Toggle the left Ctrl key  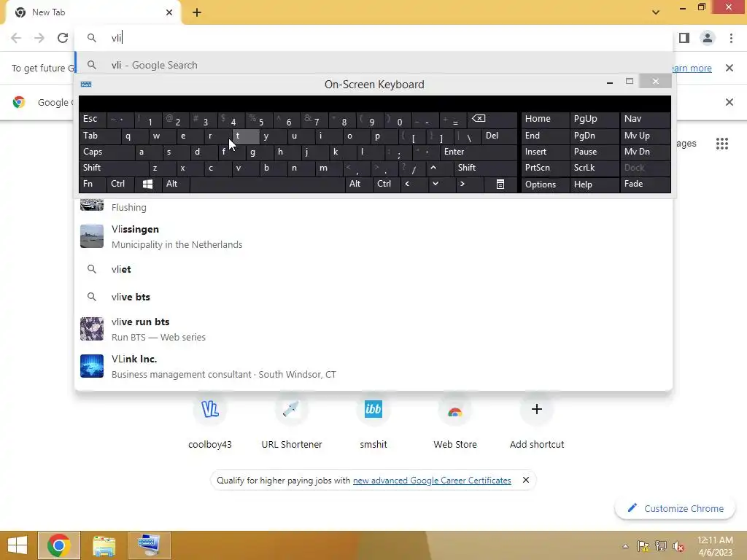(x=121, y=184)
